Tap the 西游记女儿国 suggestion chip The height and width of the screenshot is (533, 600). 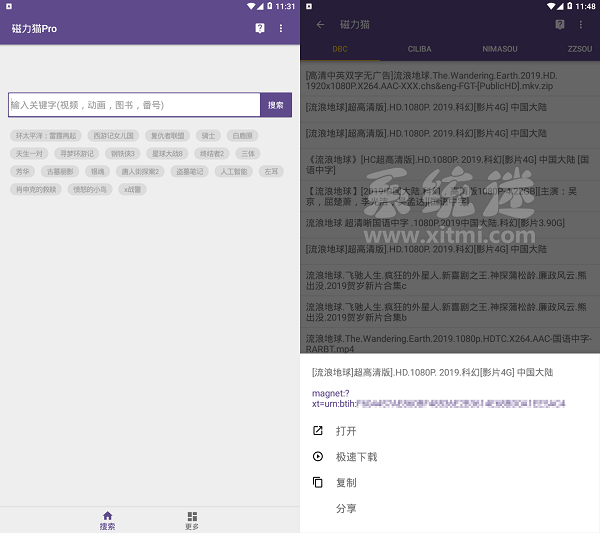tap(113, 136)
